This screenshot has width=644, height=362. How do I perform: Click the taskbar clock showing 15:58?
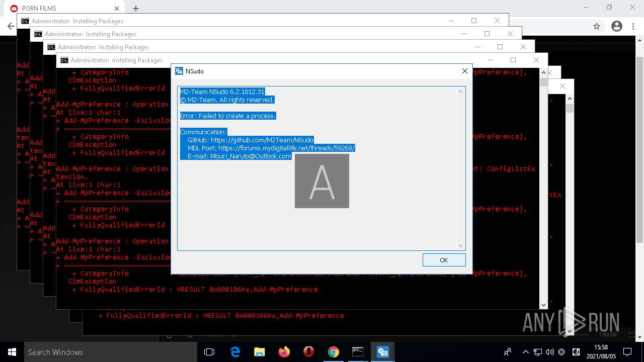click(601, 352)
